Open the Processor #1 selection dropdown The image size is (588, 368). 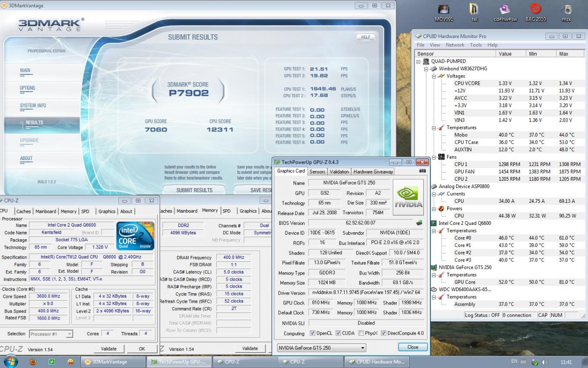click(x=51, y=334)
